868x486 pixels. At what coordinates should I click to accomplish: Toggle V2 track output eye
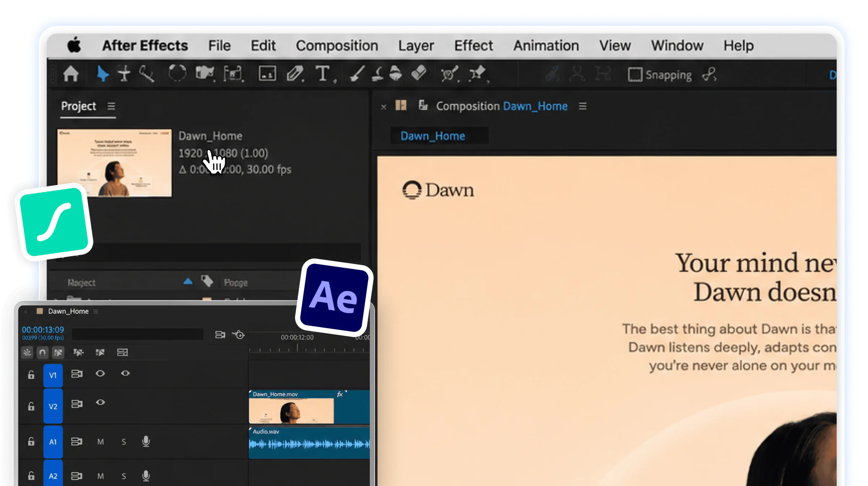[100, 402]
